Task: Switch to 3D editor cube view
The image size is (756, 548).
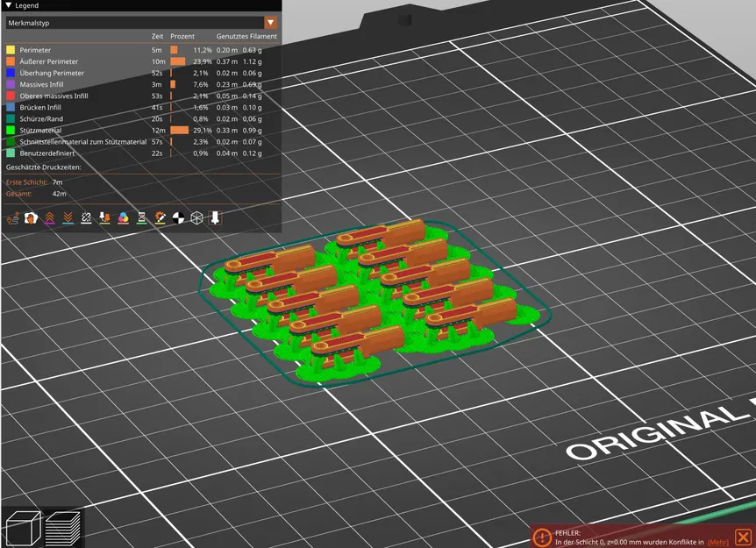Action: tap(23, 528)
